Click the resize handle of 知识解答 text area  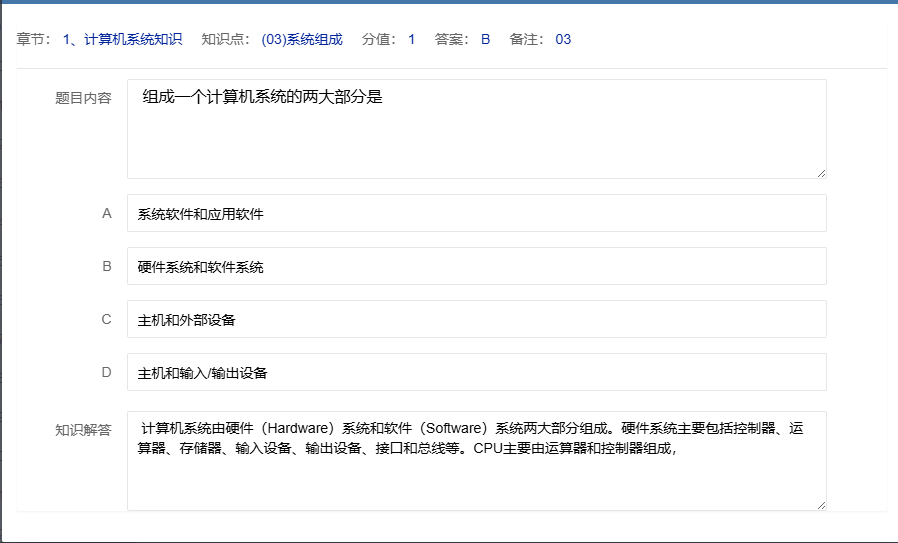821,505
